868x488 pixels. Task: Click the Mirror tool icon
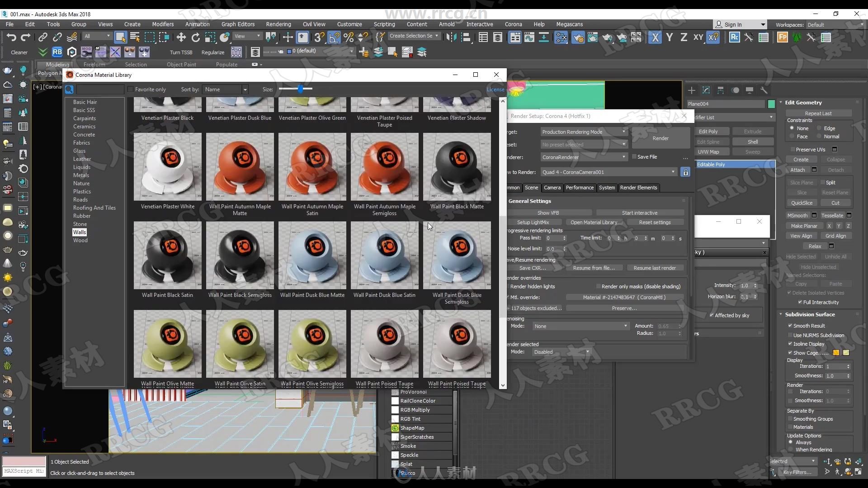[451, 37]
